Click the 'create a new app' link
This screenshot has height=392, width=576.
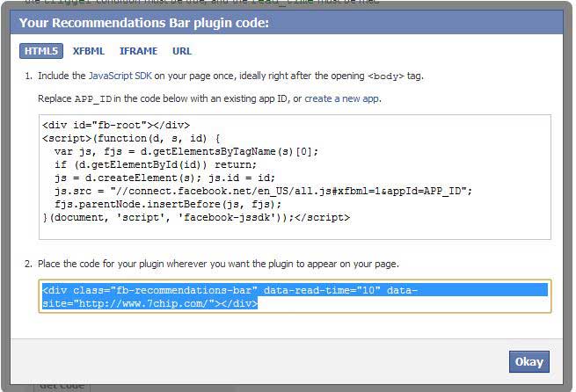click(x=342, y=98)
